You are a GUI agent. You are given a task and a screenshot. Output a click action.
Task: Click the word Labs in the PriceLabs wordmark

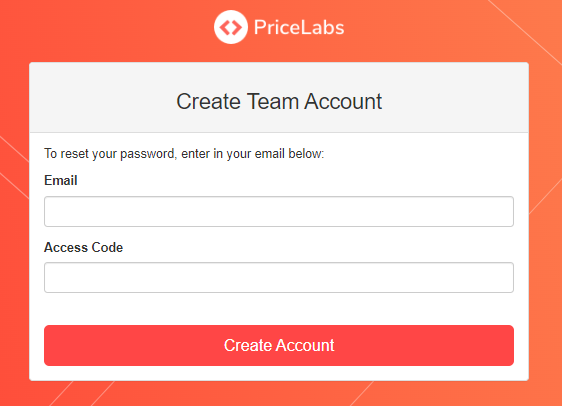(x=322, y=28)
